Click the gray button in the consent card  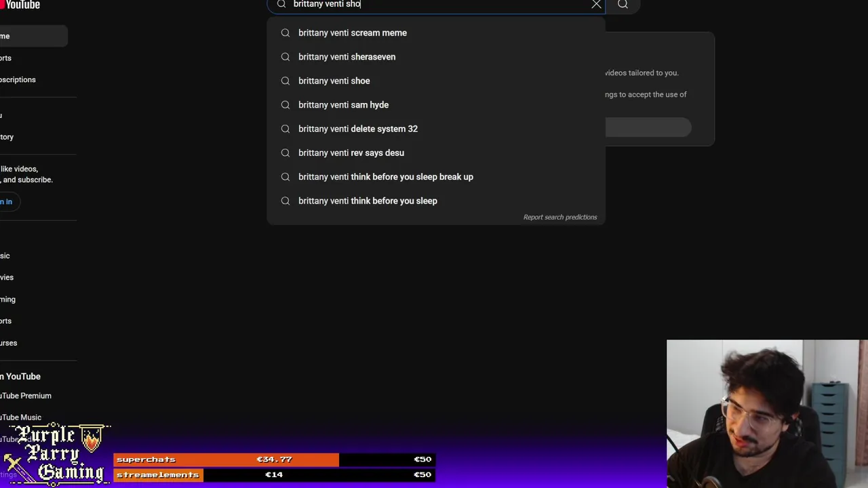click(648, 127)
